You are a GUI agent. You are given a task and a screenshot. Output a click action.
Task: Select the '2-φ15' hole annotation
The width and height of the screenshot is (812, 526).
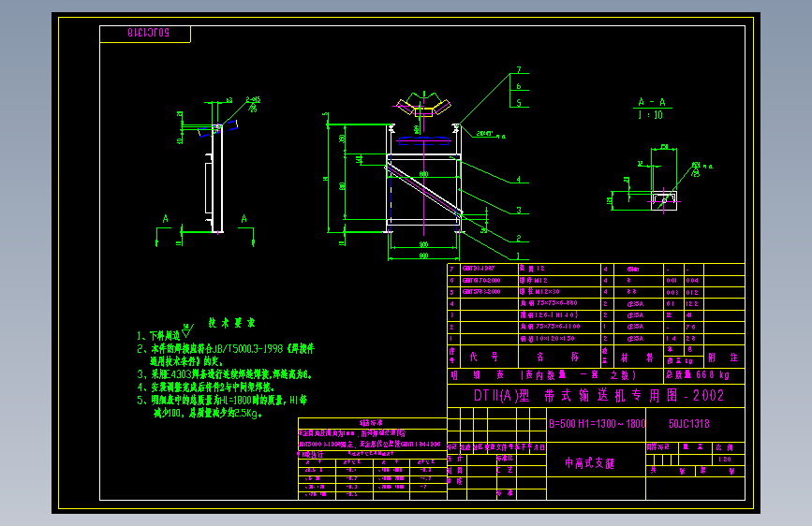253,99
